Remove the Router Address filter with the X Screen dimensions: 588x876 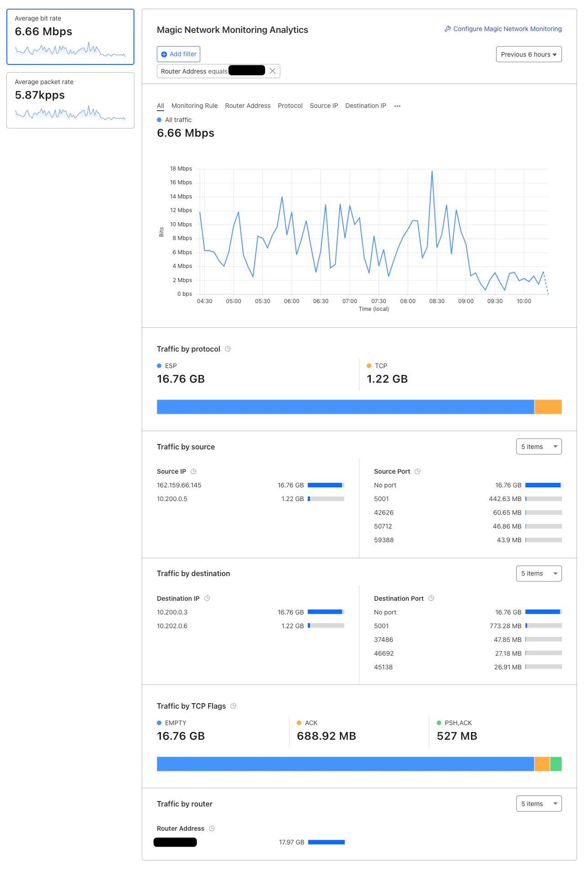coord(273,71)
